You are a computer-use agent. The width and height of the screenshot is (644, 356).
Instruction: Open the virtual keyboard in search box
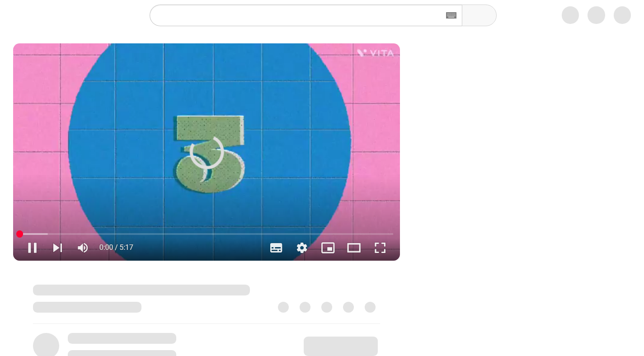(451, 15)
